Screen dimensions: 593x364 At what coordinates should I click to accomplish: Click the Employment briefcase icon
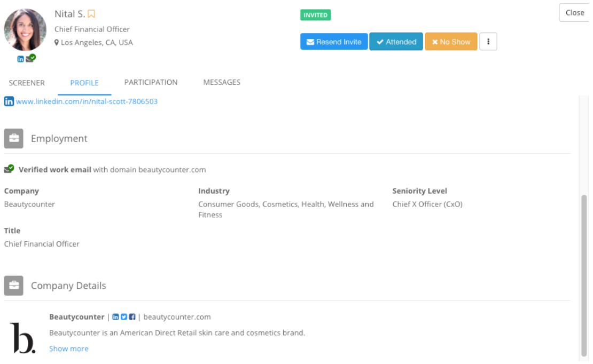tap(14, 138)
